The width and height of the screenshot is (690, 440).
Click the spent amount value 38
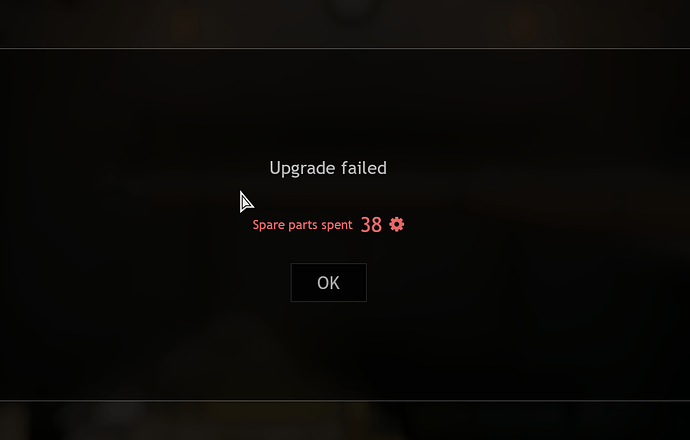(371, 225)
